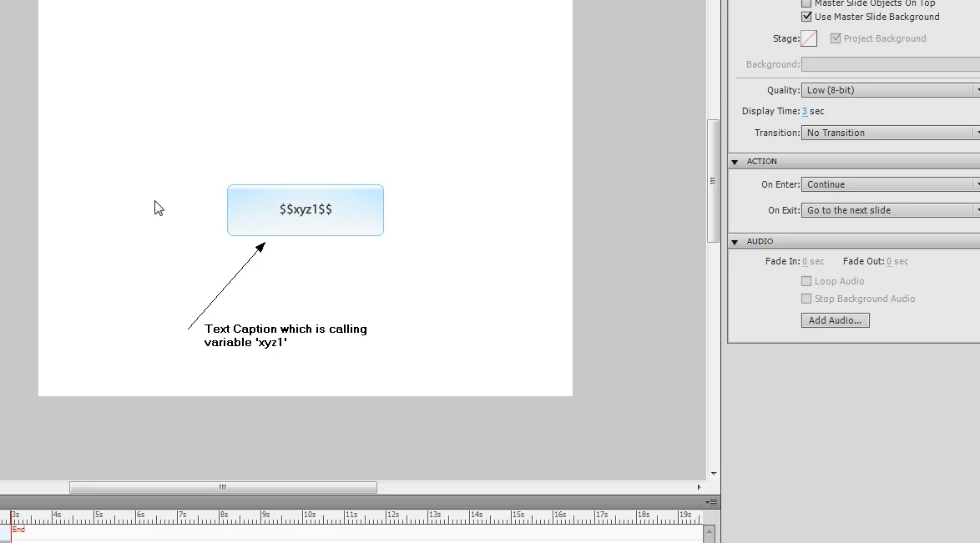
Task: Collapse the AUDIO section
Action: pos(735,242)
